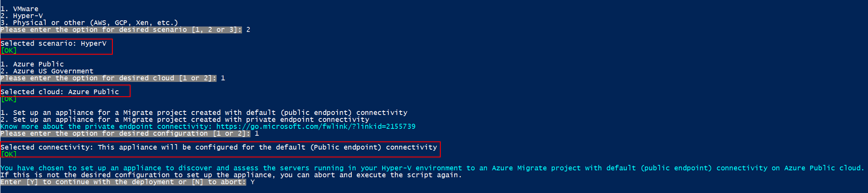Click the "1. Azure Public" option line
Image resolution: width=868 pixels, height=193 pixels.
pos(32,64)
